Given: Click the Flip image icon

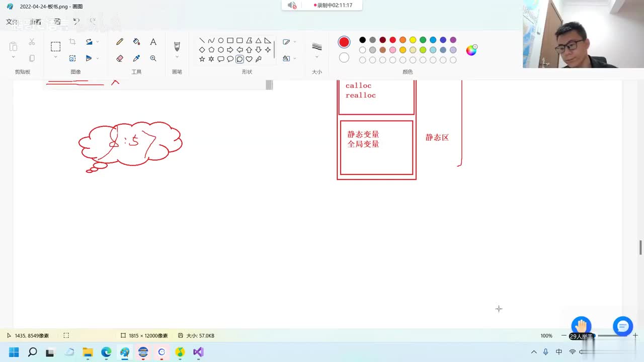Looking at the screenshot, I should pyautogui.click(x=89, y=58).
